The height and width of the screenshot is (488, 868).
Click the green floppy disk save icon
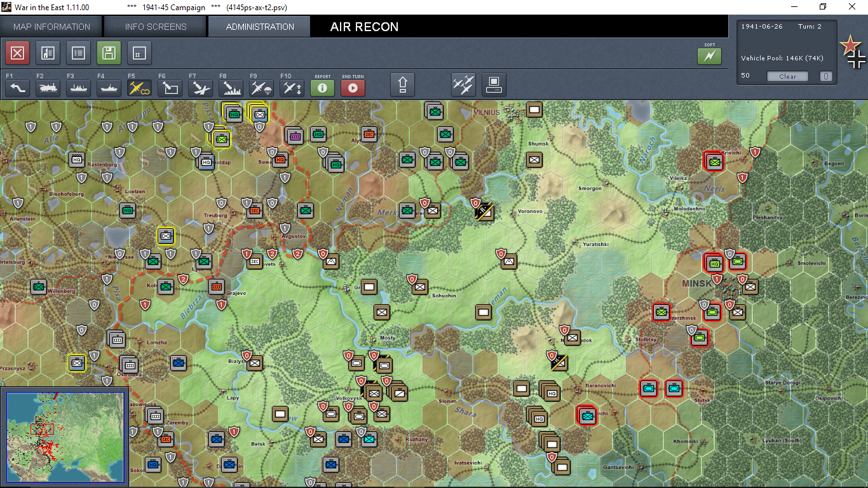(109, 53)
